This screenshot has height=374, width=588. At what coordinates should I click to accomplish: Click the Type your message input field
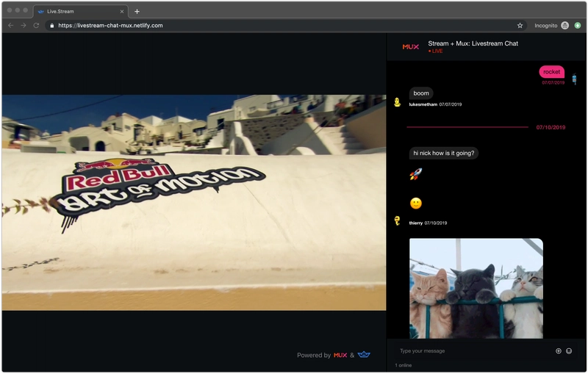474,351
